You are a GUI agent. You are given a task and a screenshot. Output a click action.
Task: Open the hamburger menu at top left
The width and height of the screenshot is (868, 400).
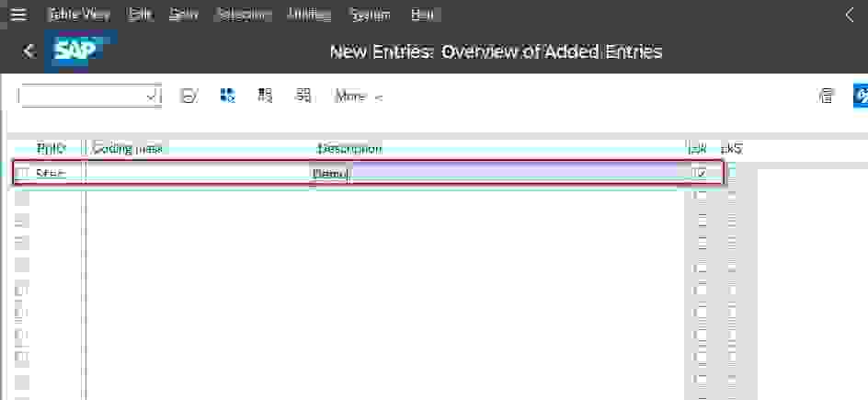click(17, 15)
